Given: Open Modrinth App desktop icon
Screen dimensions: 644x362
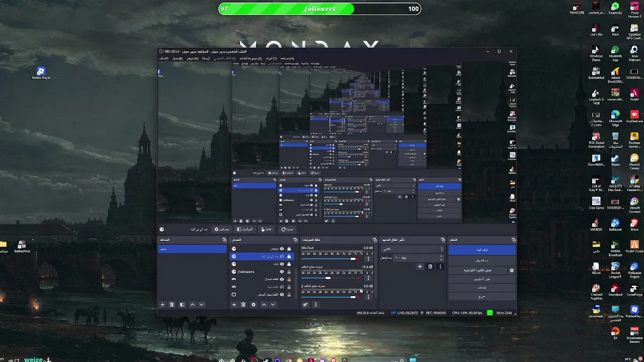Looking at the screenshot, I should click(x=615, y=54).
